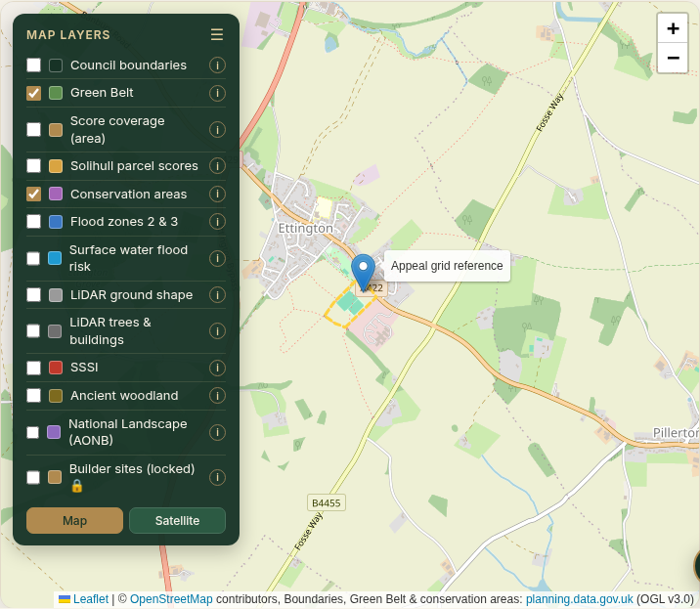The image size is (700, 609).
Task: Open Builder sites (locked) info icon
Action: pyautogui.click(x=217, y=477)
